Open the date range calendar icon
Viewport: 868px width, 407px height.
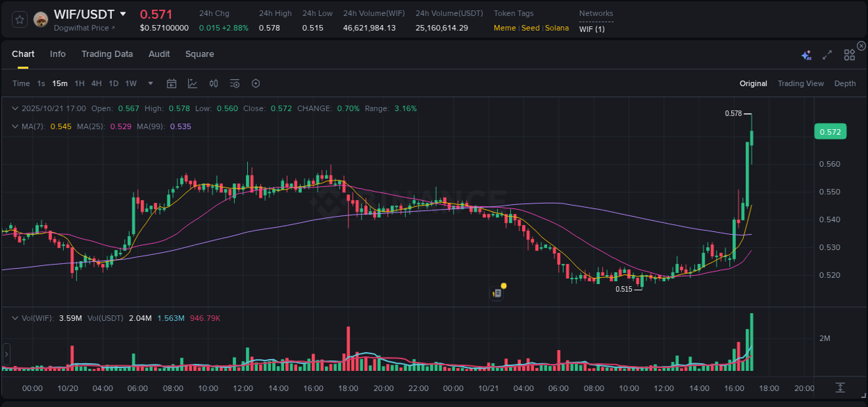(172, 83)
